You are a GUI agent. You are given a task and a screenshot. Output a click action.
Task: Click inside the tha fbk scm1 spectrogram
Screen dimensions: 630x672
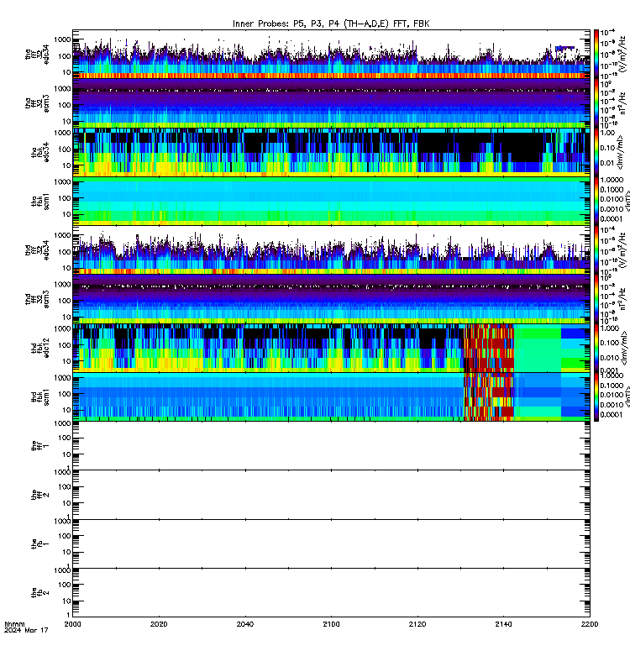(331, 201)
